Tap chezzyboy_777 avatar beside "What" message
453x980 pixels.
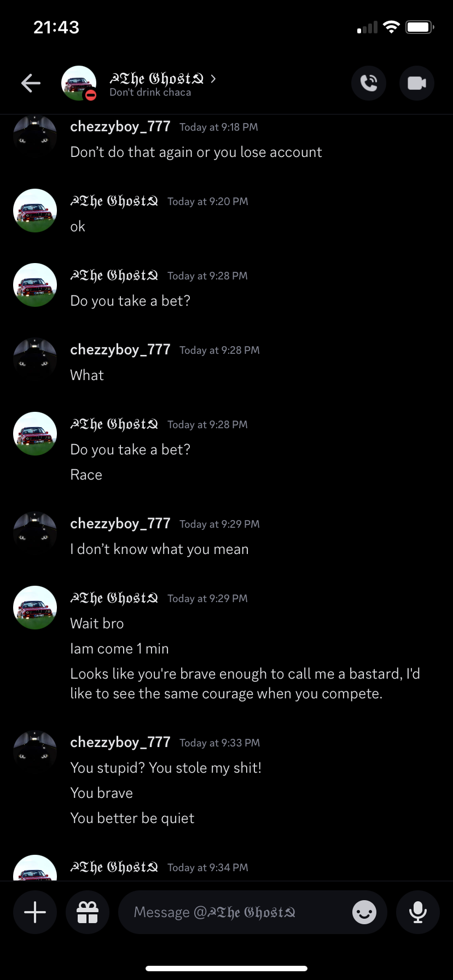(35, 359)
